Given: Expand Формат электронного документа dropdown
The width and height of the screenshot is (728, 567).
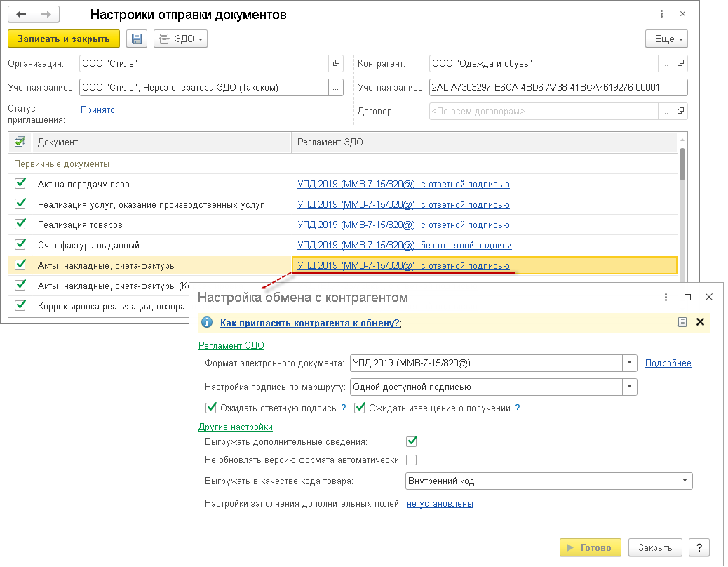Looking at the screenshot, I should (631, 363).
